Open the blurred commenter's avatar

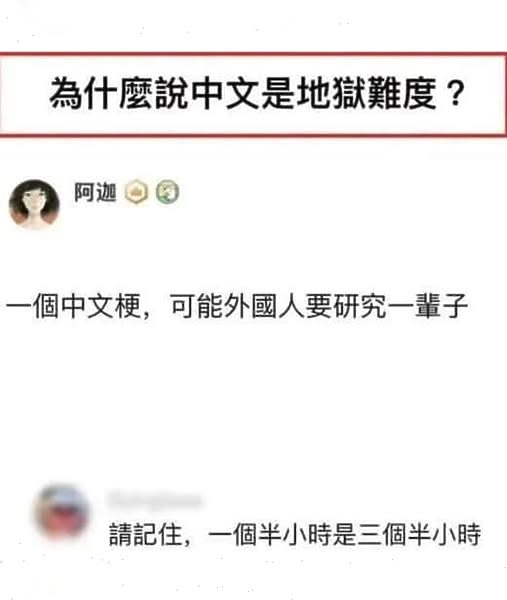pos(62,512)
